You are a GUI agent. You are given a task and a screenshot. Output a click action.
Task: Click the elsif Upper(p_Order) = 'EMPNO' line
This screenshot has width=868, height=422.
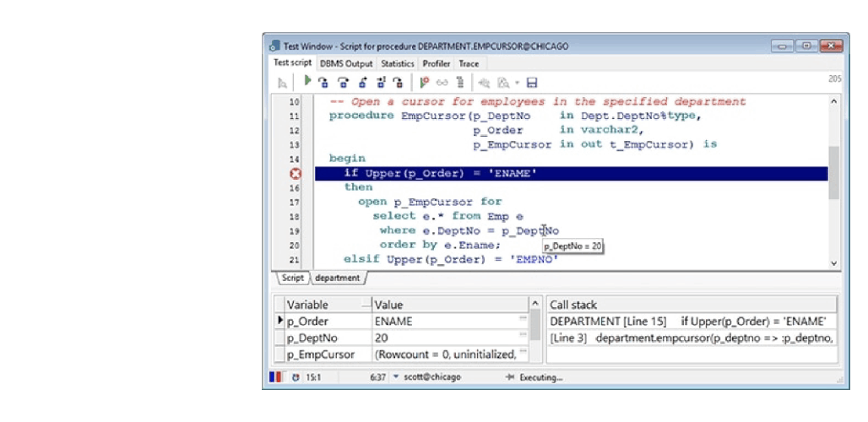[451, 259]
